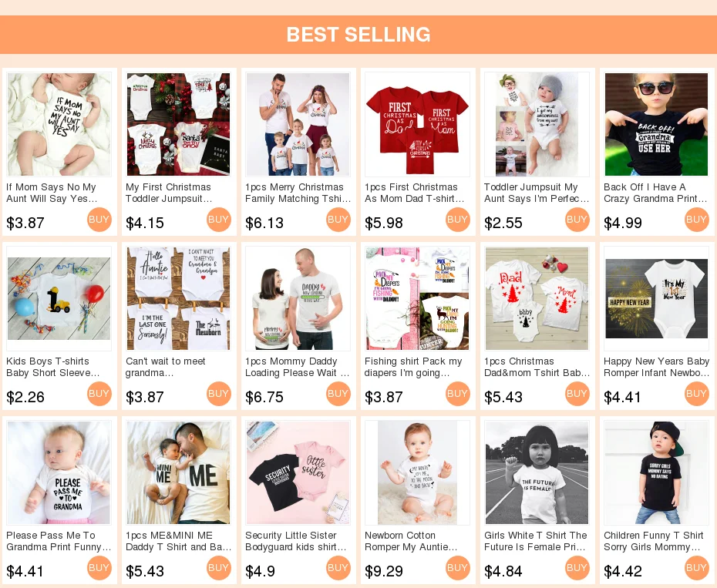Image resolution: width=717 pixels, height=588 pixels.
Task: Click BUY on the $4.15 Christmas jumpsuit
Action: [219, 220]
